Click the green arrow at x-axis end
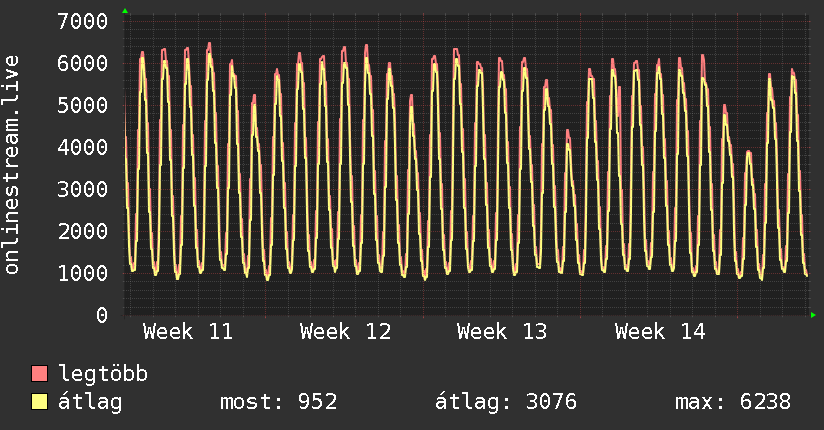The width and height of the screenshot is (824, 430). tap(813, 315)
